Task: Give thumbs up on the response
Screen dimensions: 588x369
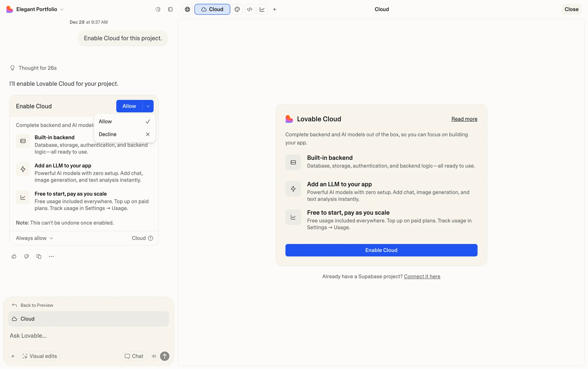Action: click(14, 256)
